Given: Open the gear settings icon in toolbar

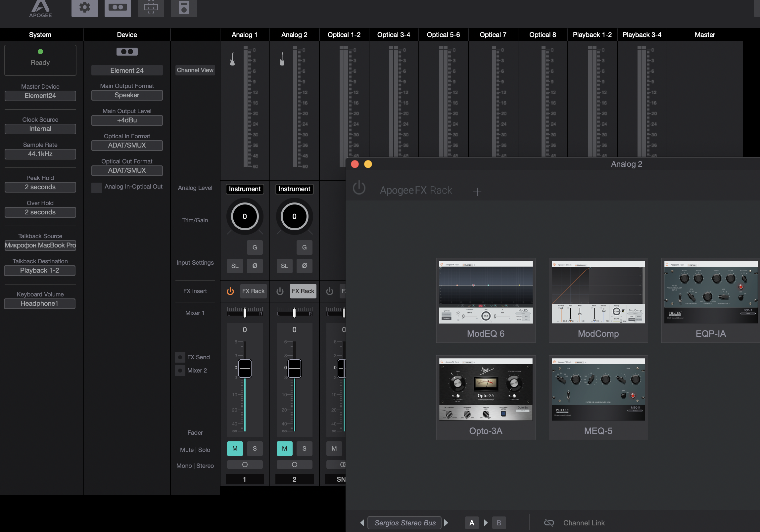Looking at the screenshot, I should 85,7.
